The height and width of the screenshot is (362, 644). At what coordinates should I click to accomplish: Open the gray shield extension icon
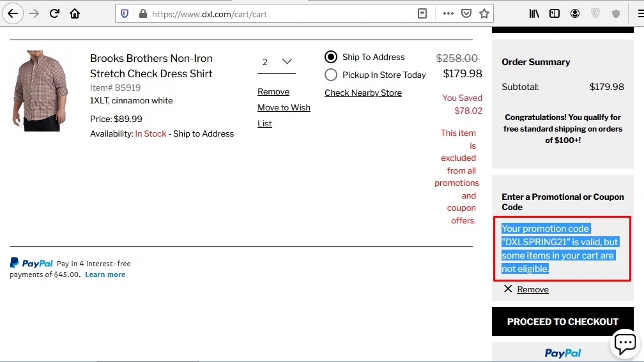[616, 14]
